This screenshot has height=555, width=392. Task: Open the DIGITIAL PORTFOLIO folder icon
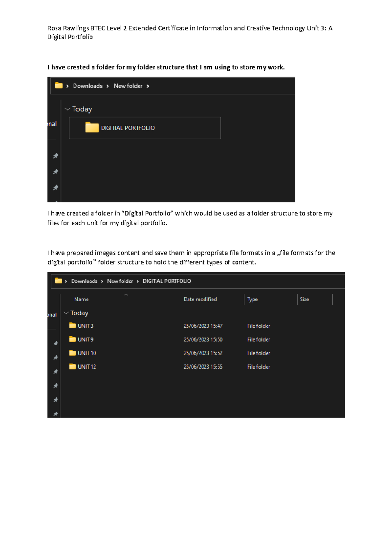click(x=92, y=127)
